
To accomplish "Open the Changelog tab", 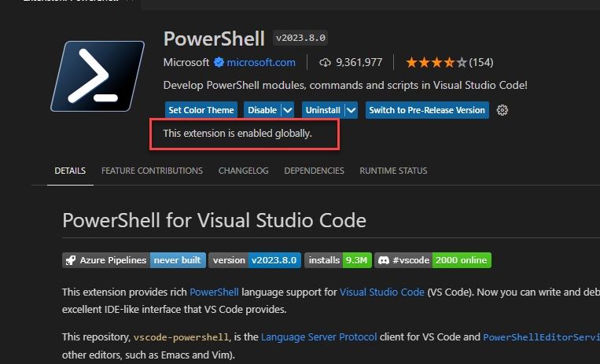I will tap(243, 171).
